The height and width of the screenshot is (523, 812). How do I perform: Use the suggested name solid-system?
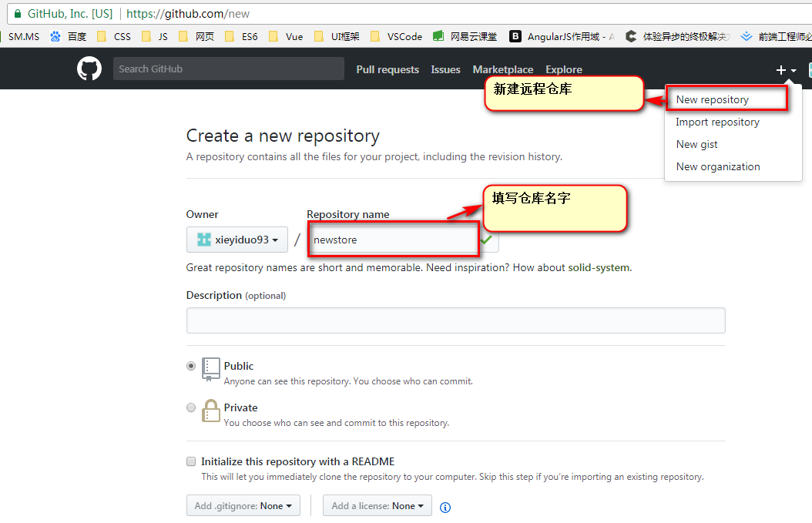(x=599, y=268)
